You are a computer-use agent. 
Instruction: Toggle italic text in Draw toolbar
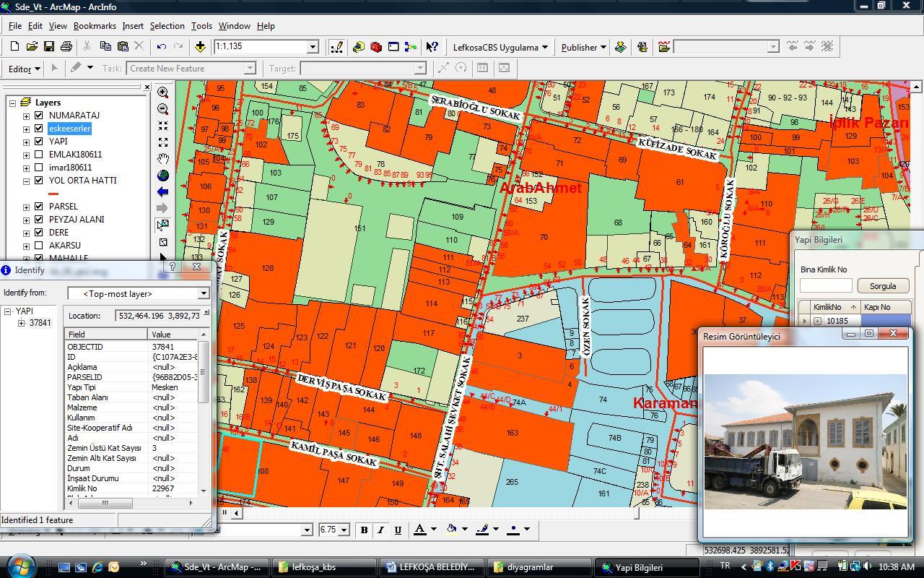pyautogui.click(x=381, y=530)
